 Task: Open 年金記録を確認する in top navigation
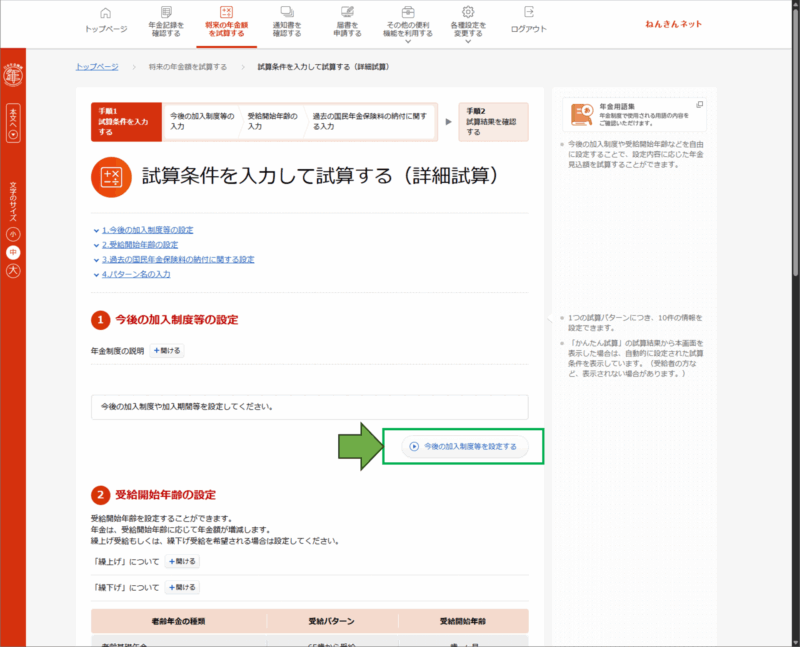(163, 24)
